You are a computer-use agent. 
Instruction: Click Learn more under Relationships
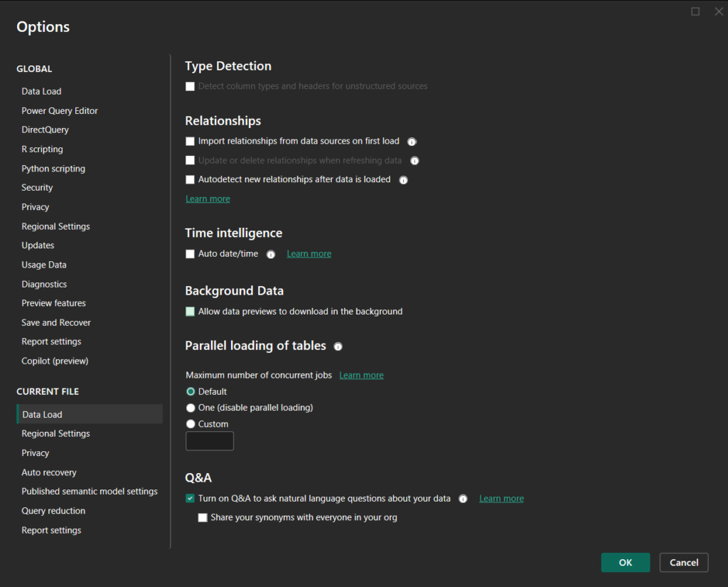click(x=208, y=199)
